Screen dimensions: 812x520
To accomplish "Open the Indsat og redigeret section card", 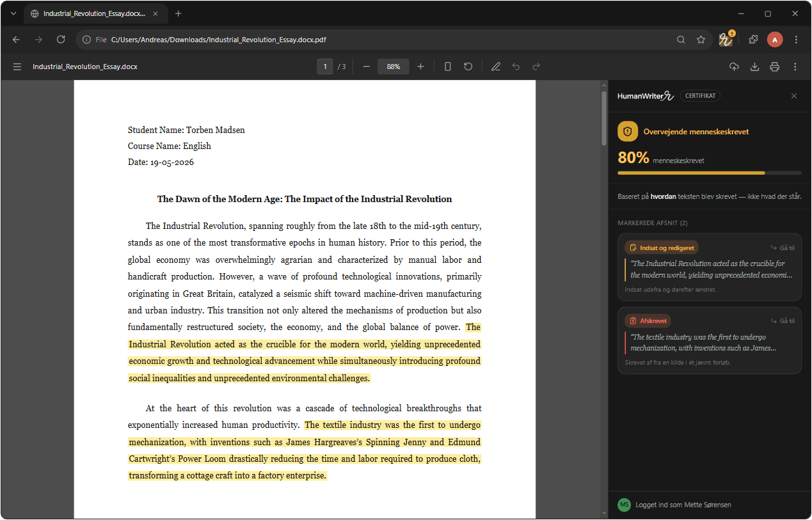I will (710, 267).
